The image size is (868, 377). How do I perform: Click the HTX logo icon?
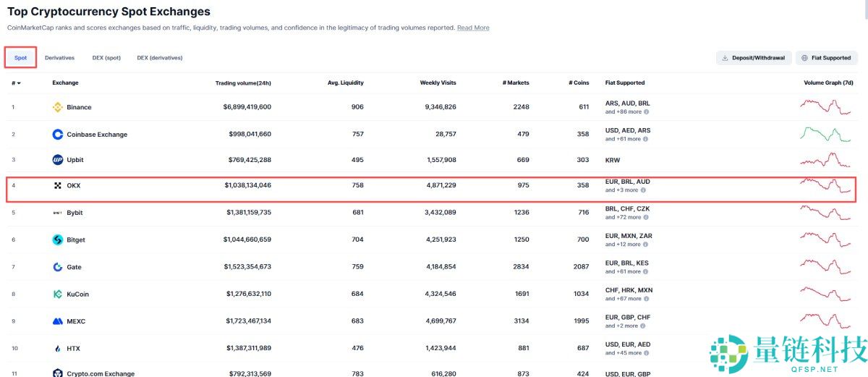pos(58,348)
